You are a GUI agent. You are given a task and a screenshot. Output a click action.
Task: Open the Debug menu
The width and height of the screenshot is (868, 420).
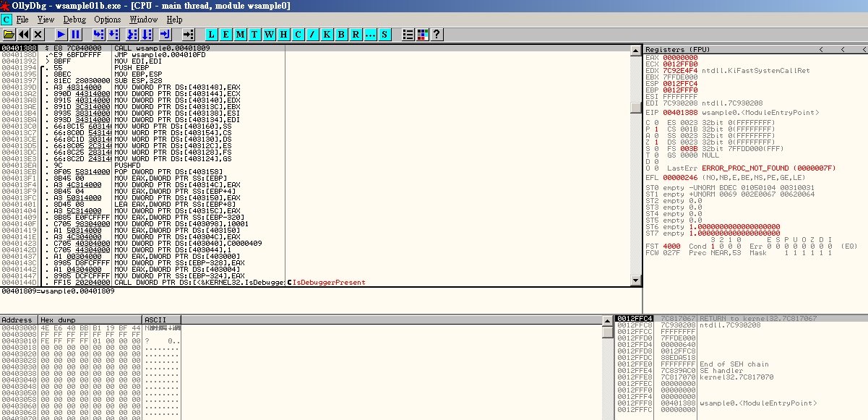click(74, 20)
